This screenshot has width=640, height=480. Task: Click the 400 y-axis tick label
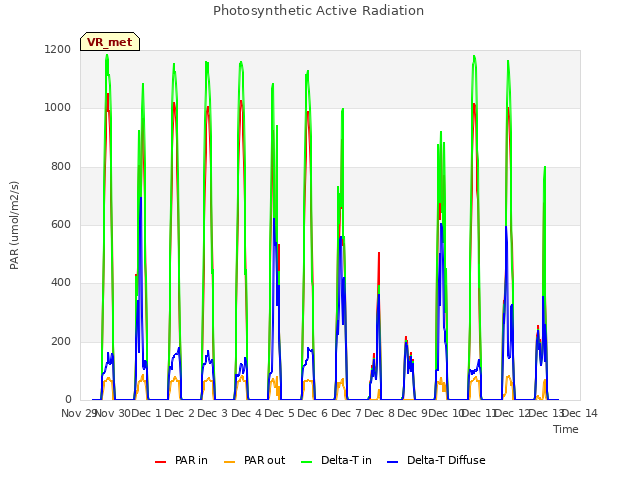point(61,282)
